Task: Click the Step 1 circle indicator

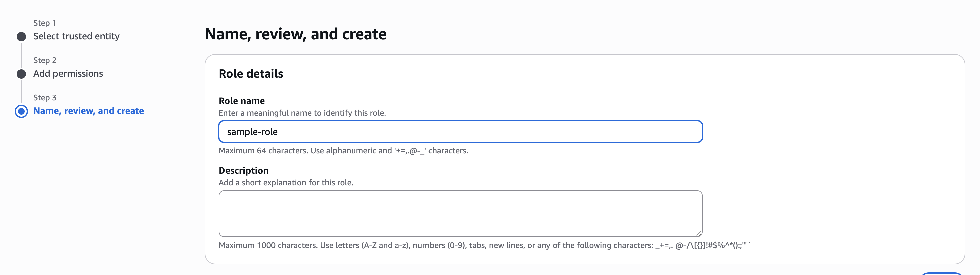Action: tap(21, 36)
